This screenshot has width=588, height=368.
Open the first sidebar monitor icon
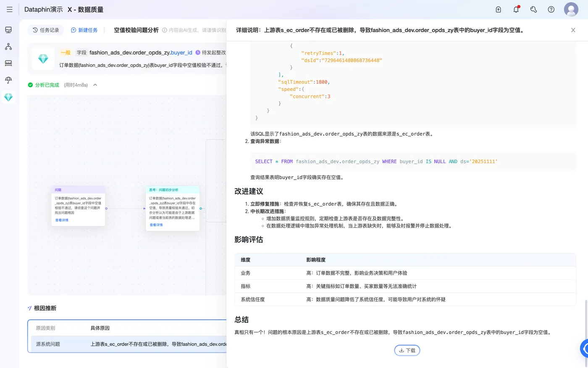pyautogui.click(x=8, y=30)
